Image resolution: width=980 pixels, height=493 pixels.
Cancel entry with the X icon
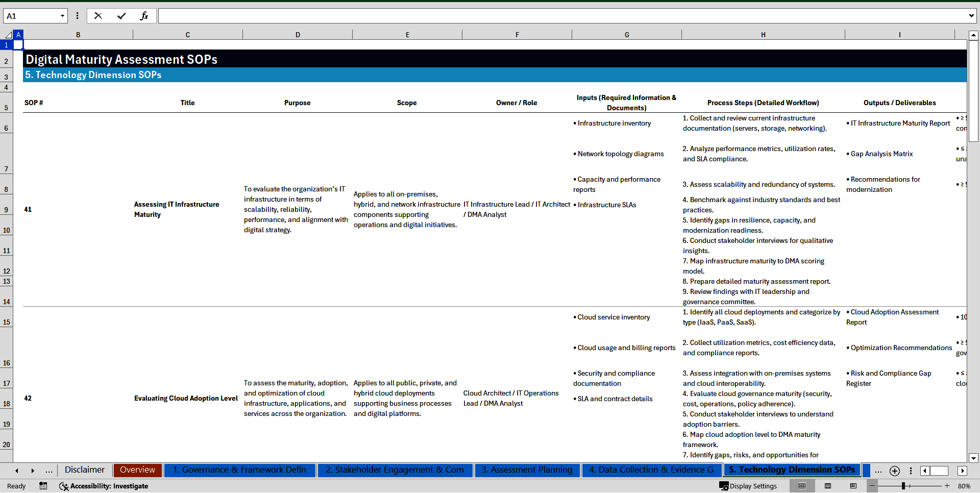pyautogui.click(x=98, y=16)
